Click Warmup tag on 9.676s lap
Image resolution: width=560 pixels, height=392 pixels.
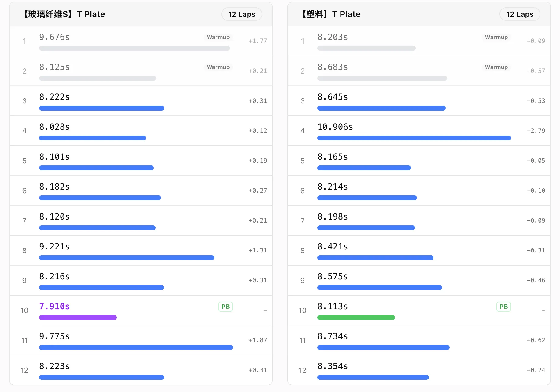(218, 37)
